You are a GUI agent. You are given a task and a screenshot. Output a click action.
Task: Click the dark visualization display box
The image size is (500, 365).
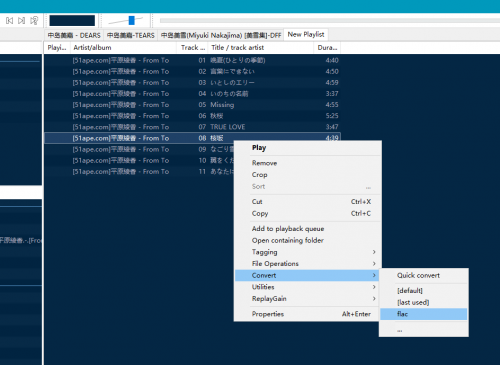coord(72,21)
